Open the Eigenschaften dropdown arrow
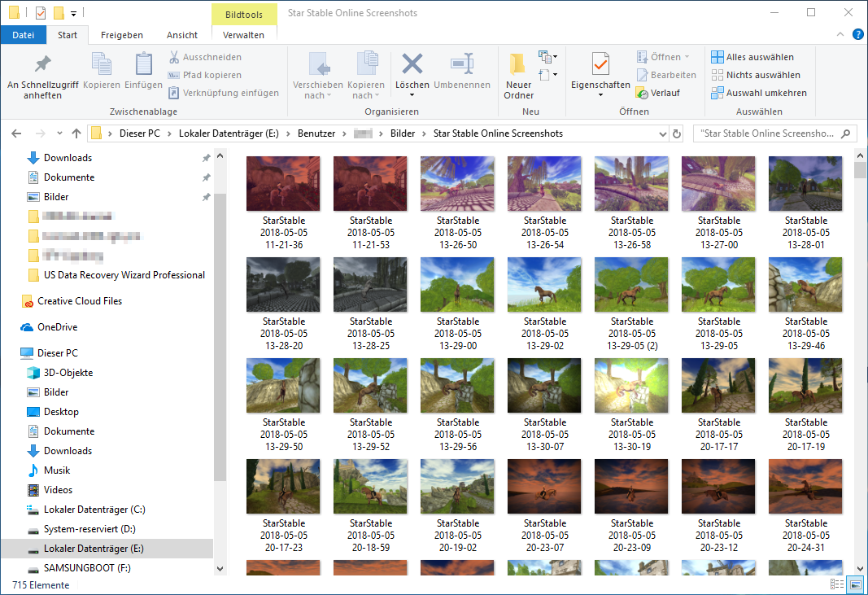Viewport: 868px width, 595px height. (x=600, y=95)
